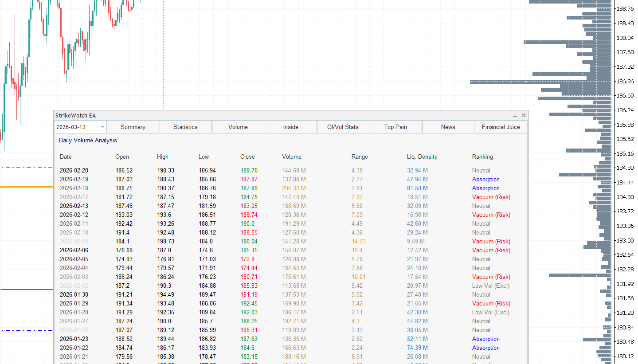The width and height of the screenshot is (638, 364).
Task: Open the Financial Juice tab
Action: (501, 127)
